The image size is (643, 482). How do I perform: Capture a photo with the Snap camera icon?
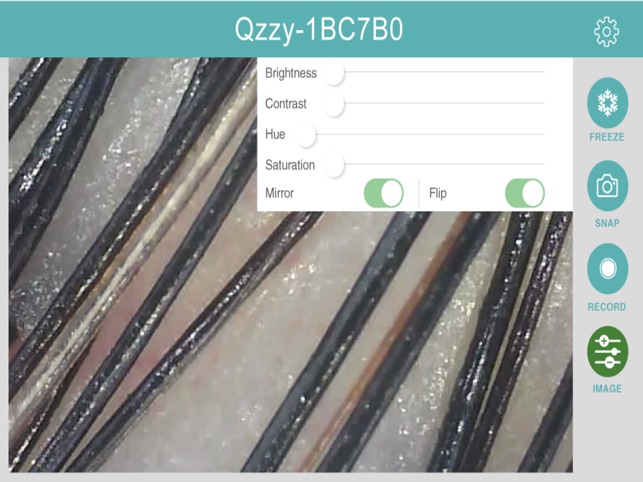coord(607,186)
